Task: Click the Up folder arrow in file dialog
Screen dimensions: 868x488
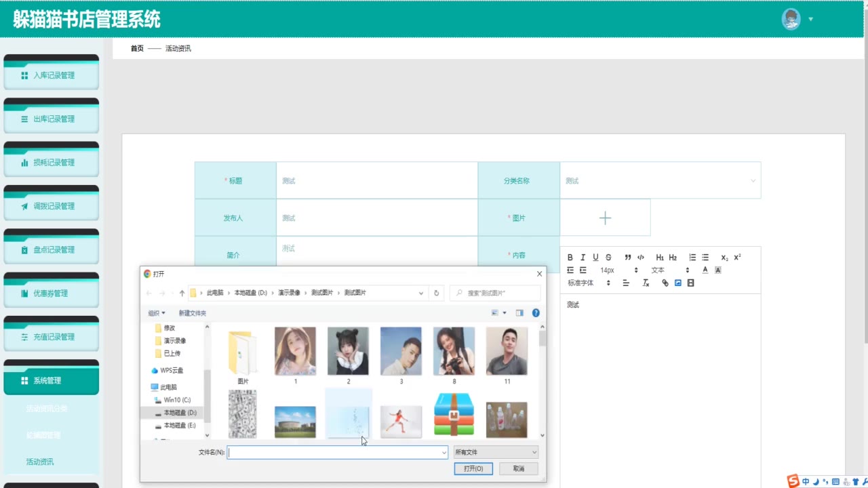Action: coord(182,293)
